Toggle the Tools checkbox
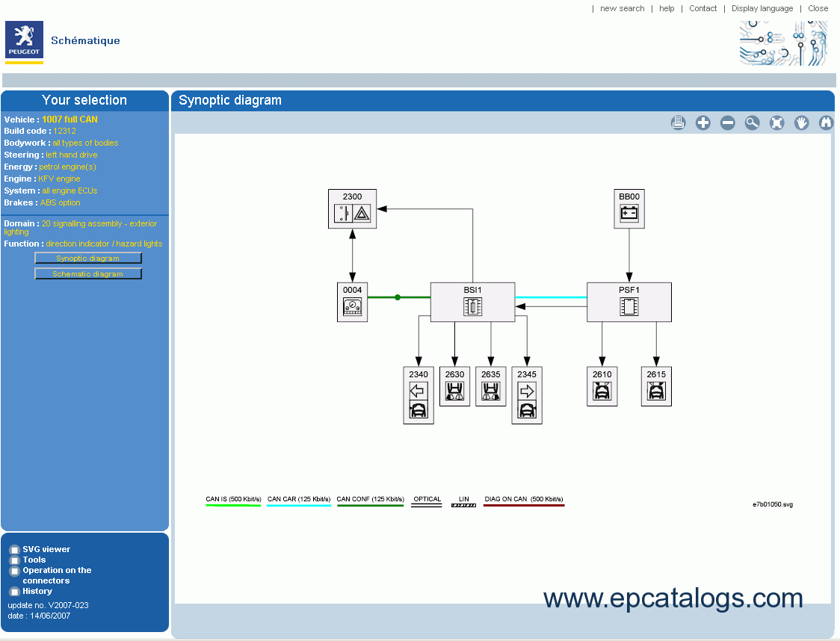840x641 pixels. point(14,560)
